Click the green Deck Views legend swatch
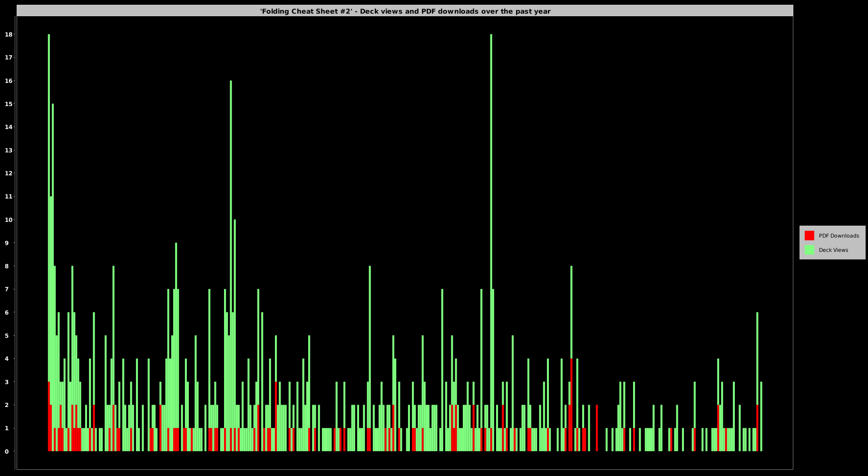Image resolution: width=868 pixels, height=476 pixels. click(x=809, y=250)
